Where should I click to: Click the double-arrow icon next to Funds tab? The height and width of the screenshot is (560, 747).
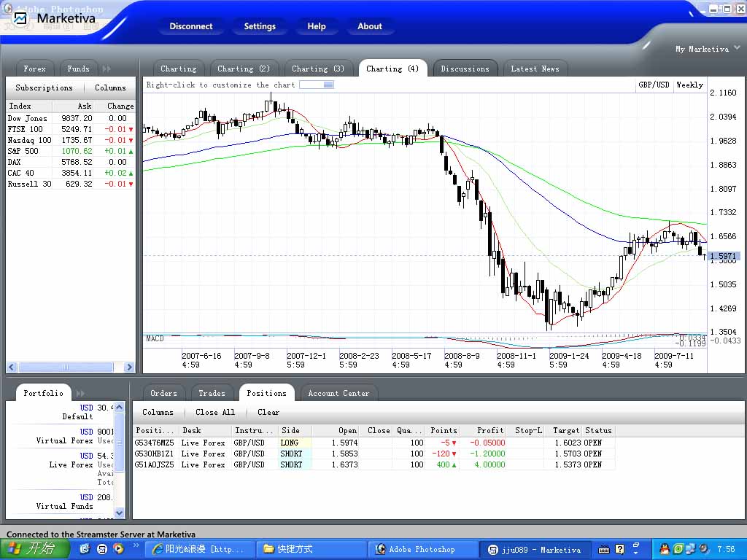pyautogui.click(x=107, y=69)
